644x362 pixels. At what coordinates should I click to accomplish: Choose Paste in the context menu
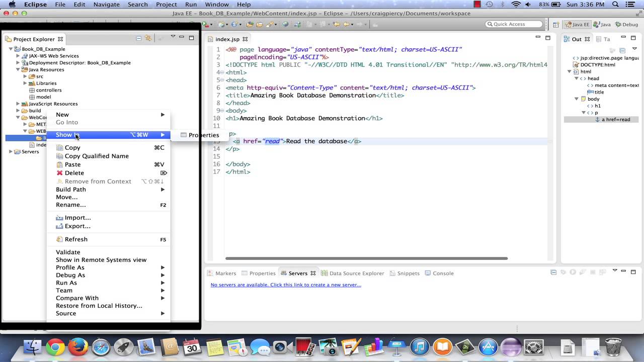click(x=109, y=164)
